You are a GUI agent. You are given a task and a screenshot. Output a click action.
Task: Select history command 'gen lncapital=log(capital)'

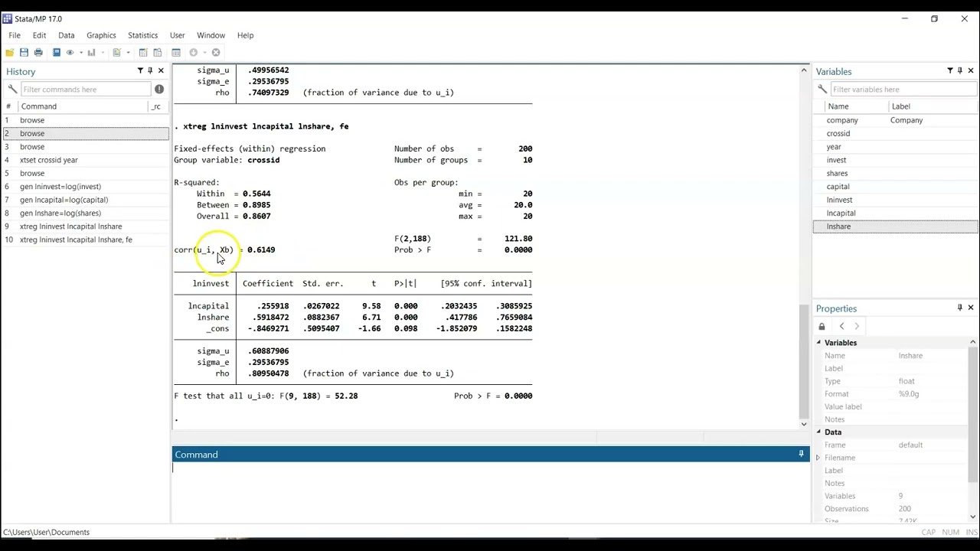pyautogui.click(x=85, y=200)
